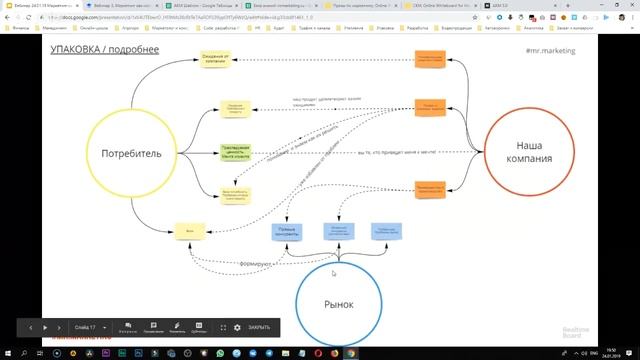This screenshot has height=360, width=640.
Task: Open the 'Аудит' bookmarks folder
Action: tap(275, 28)
